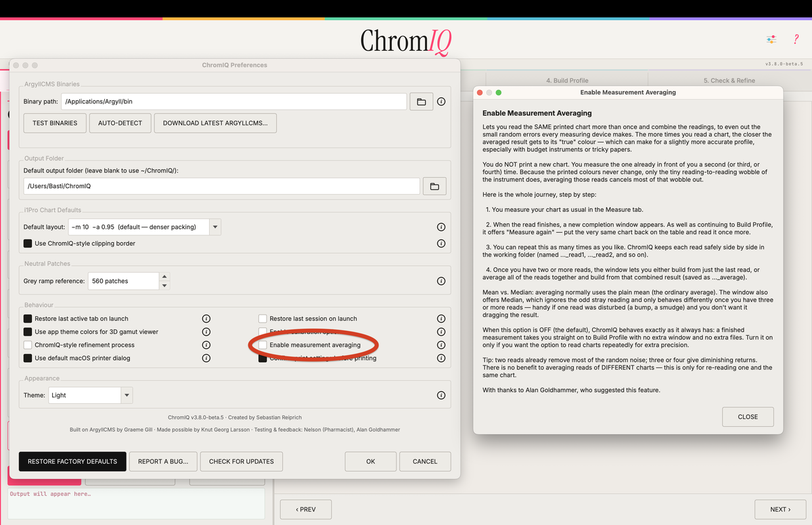
Task: Show info for Theme setting
Action: [441, 395]
